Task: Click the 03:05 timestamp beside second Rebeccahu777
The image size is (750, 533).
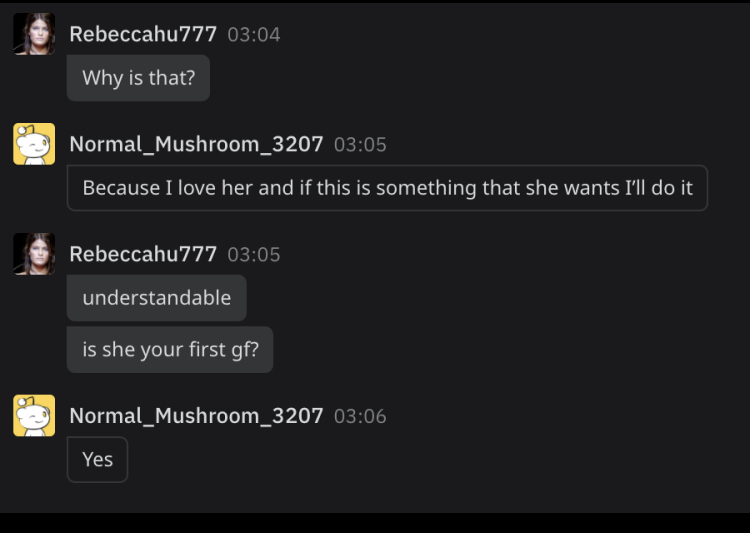Action: (254, 255)
